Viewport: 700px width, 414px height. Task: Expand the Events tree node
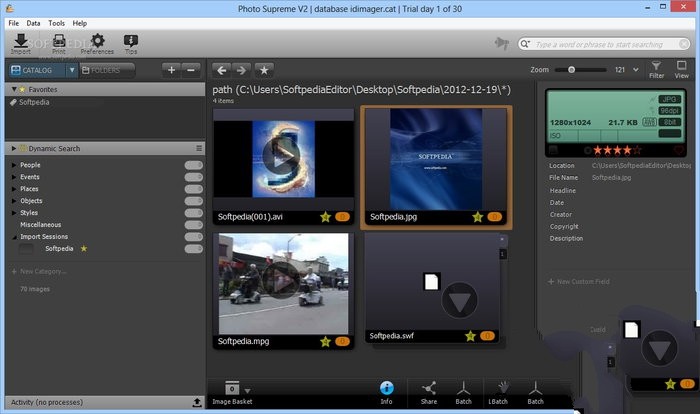14,177
